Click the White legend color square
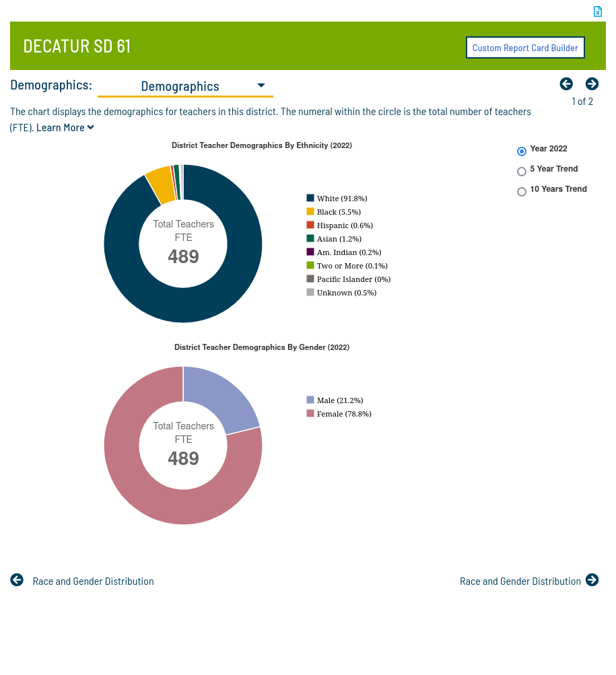 point(310,198)
